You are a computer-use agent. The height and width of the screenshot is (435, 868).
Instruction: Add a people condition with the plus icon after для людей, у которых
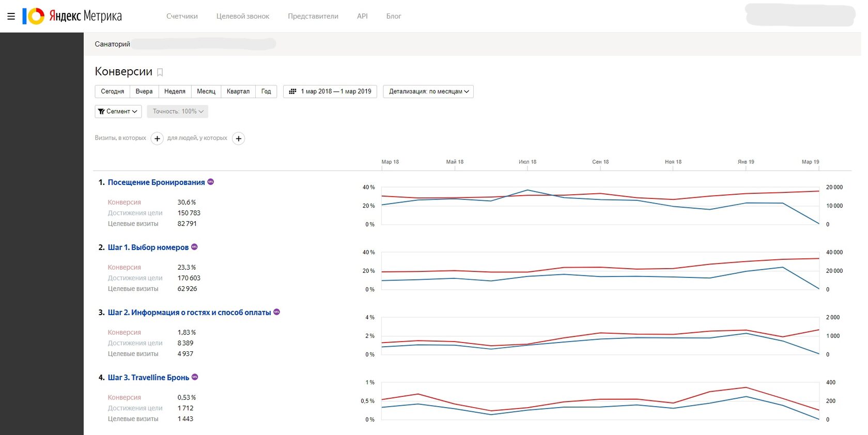click(x=238, y=138)
